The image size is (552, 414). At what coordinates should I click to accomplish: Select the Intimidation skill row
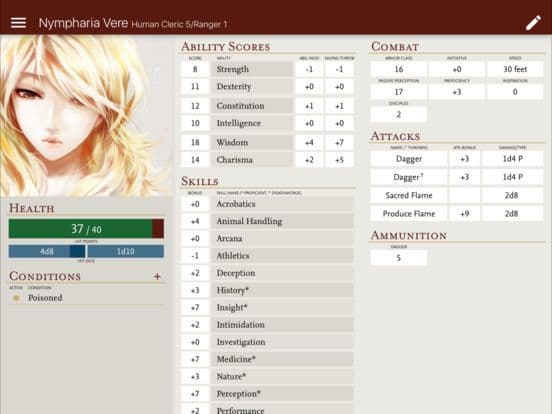[282, 325]
